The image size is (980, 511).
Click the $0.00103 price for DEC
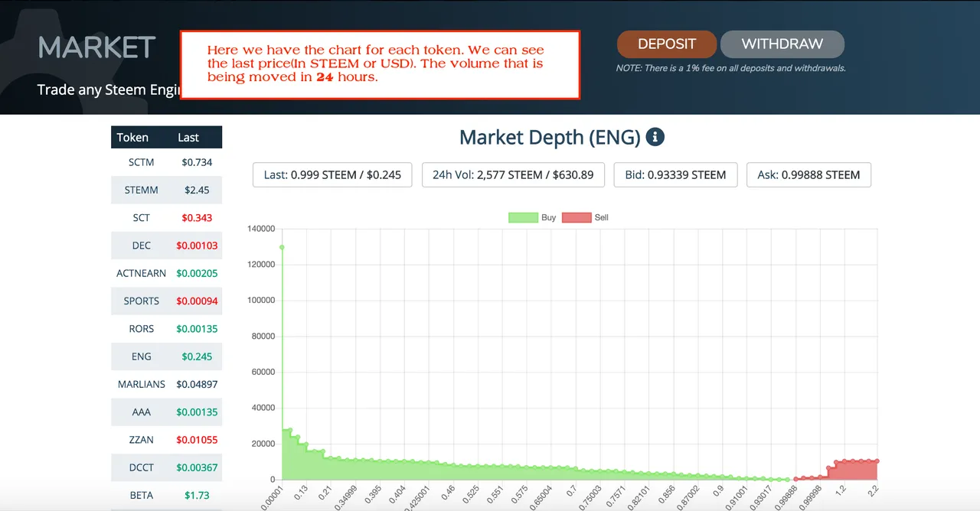point(197,246)
